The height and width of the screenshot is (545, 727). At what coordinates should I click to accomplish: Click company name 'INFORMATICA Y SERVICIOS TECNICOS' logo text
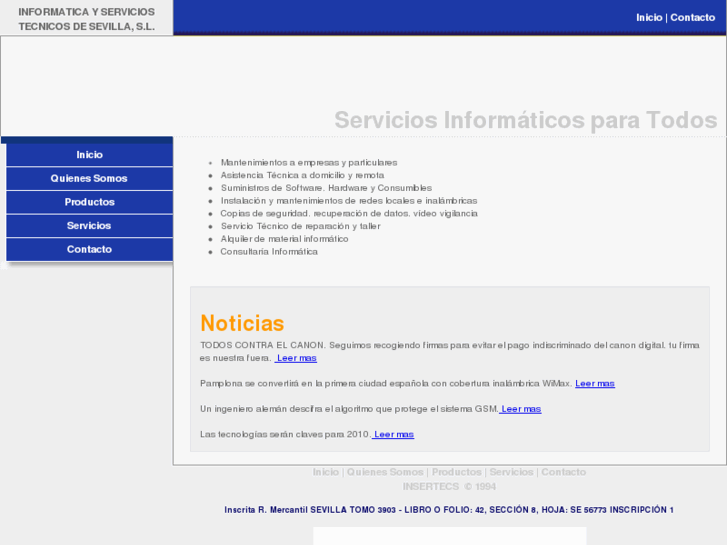[x=87, y=19]
